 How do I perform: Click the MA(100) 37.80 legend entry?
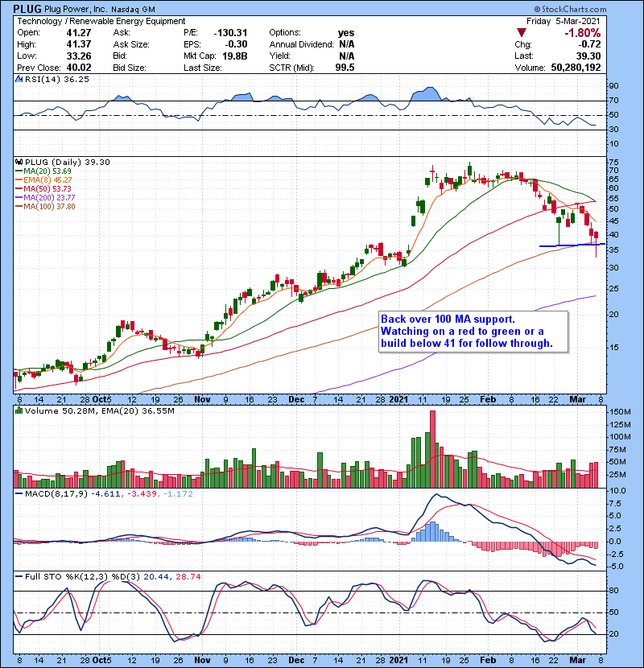click(45, 207)
